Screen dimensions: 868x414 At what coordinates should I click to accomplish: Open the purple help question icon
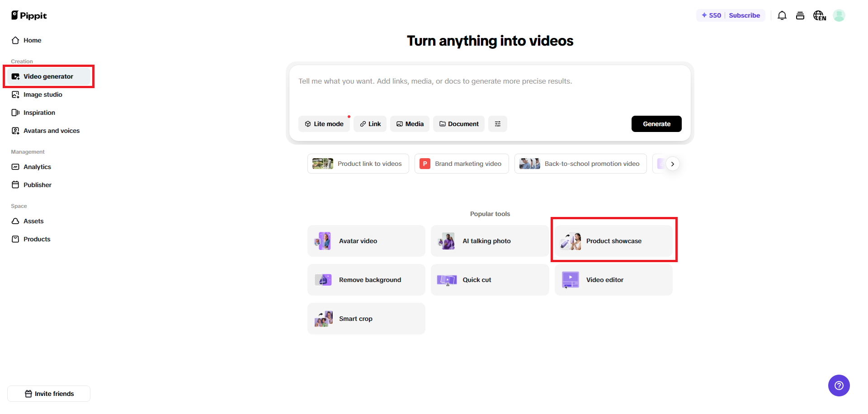pos(839,386)
